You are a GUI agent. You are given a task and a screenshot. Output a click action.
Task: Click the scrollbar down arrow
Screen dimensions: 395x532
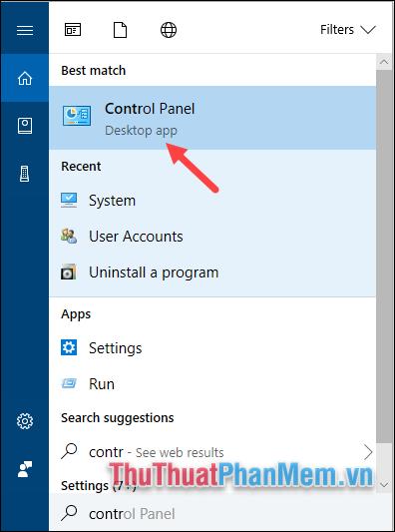tap(384, 485)
